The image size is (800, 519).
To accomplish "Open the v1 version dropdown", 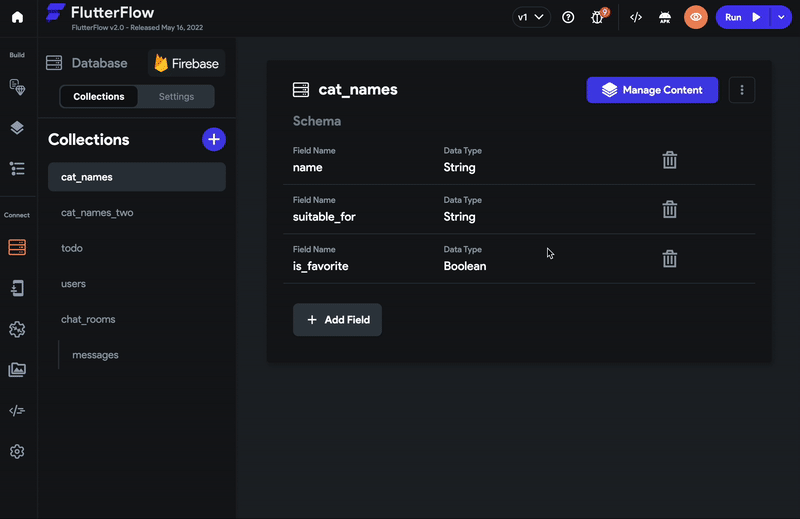I will click(531, 17).
